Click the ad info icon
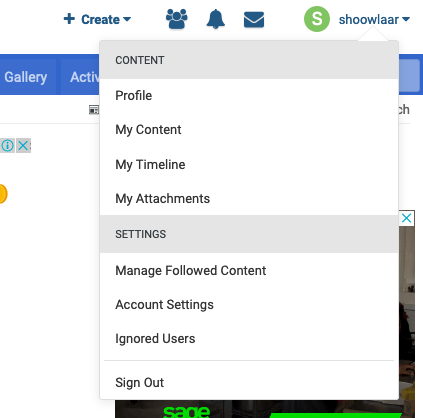Viewport: 423px width, 418px height. (8, 146)
